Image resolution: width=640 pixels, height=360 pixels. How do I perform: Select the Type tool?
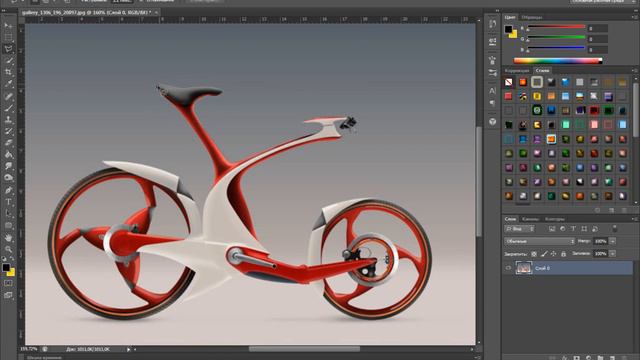8,202
